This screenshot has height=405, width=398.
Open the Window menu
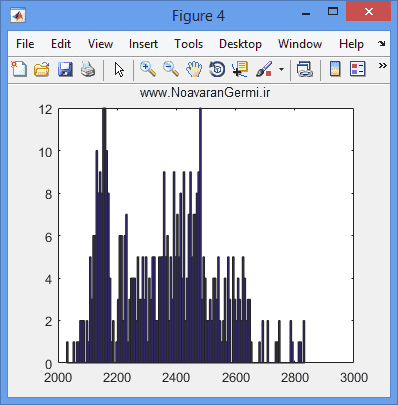[x=300, y=44]
